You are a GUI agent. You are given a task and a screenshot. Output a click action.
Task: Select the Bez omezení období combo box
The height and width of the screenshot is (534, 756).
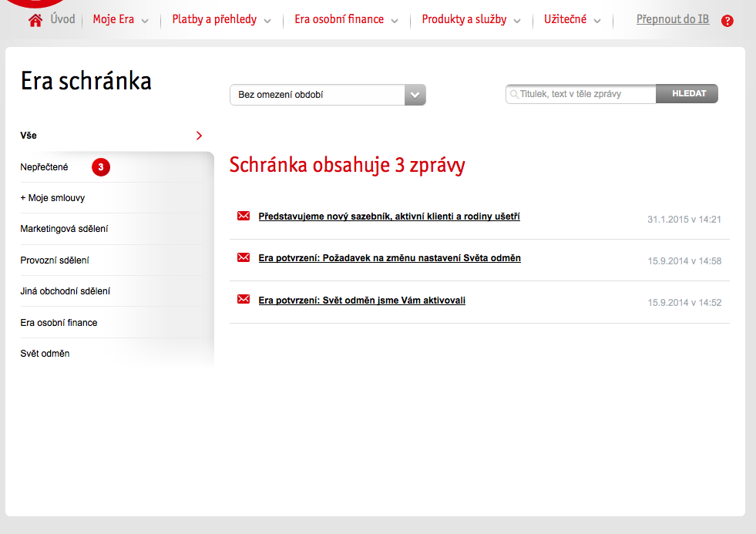point(328,95)
